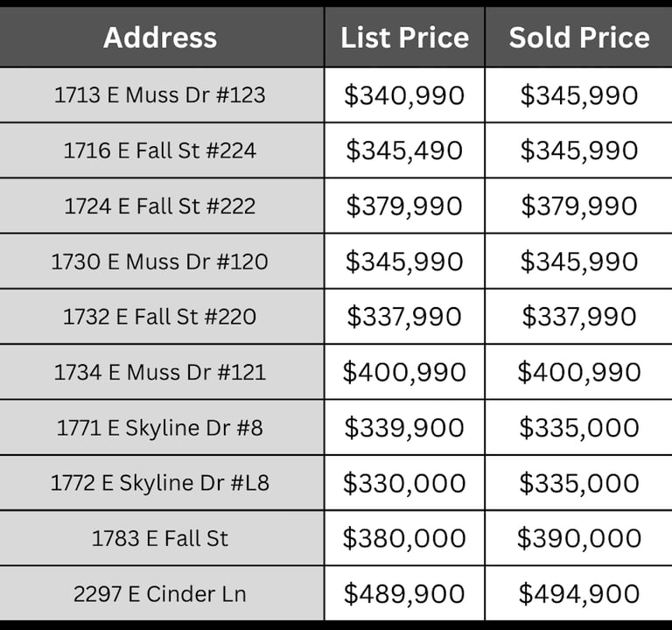Screen dimensions: 672x630
Task: Select the 1734 E Muss Dr #121 address
Action: (160, 372)
